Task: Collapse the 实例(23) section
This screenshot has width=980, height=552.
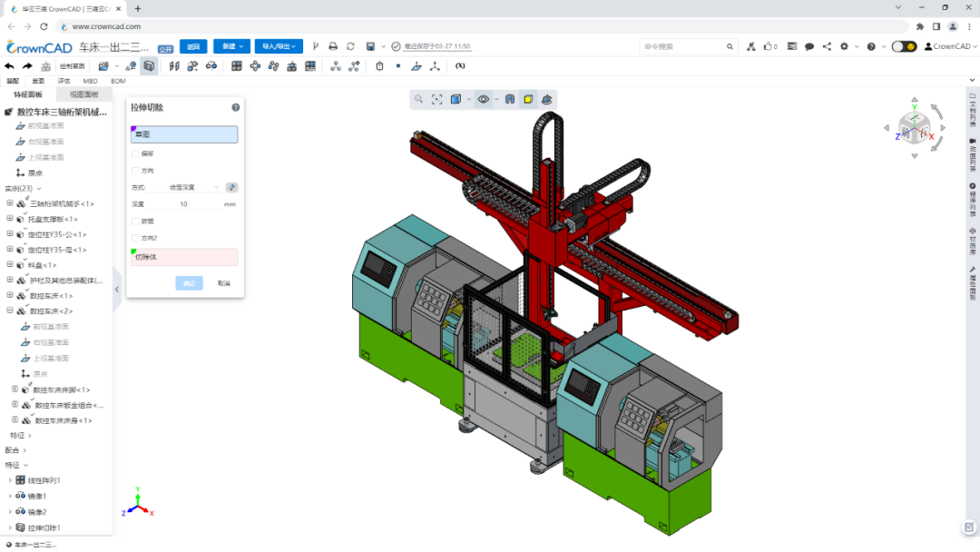Action: [x=39, y=188]
